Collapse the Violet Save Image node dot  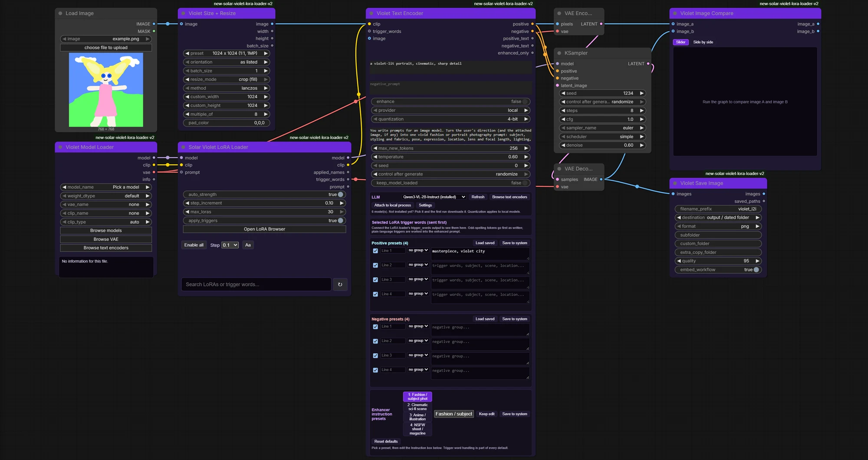point(675,183)
